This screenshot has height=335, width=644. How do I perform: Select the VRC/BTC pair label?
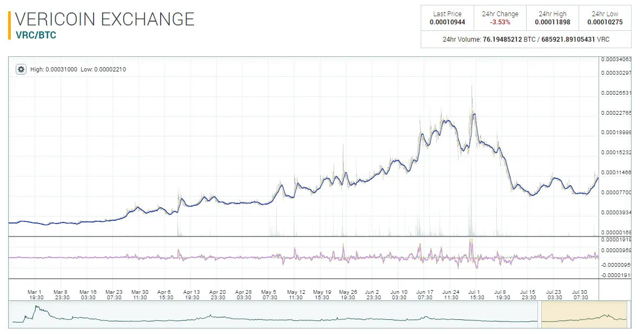click(36, 35)
